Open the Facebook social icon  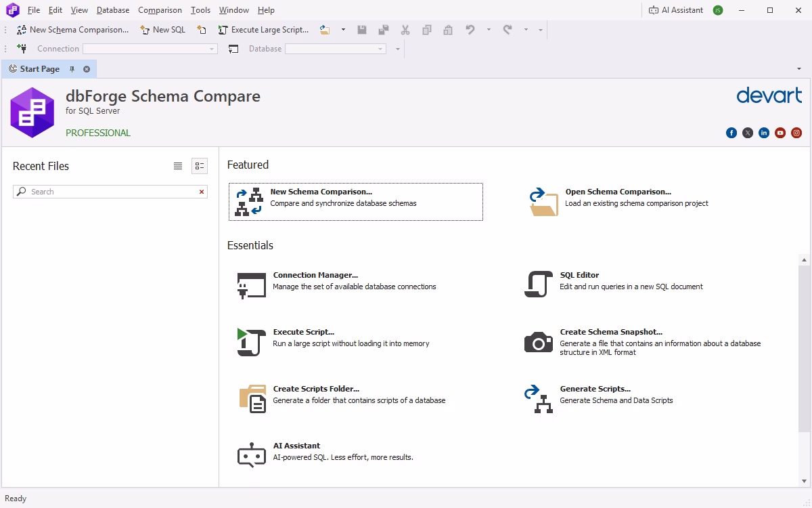[x=731, y=133]
